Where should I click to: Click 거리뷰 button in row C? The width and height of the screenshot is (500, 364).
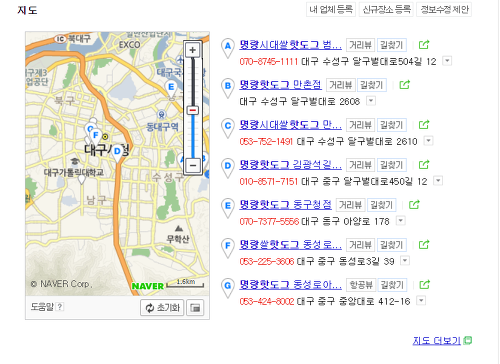[360, 125]
